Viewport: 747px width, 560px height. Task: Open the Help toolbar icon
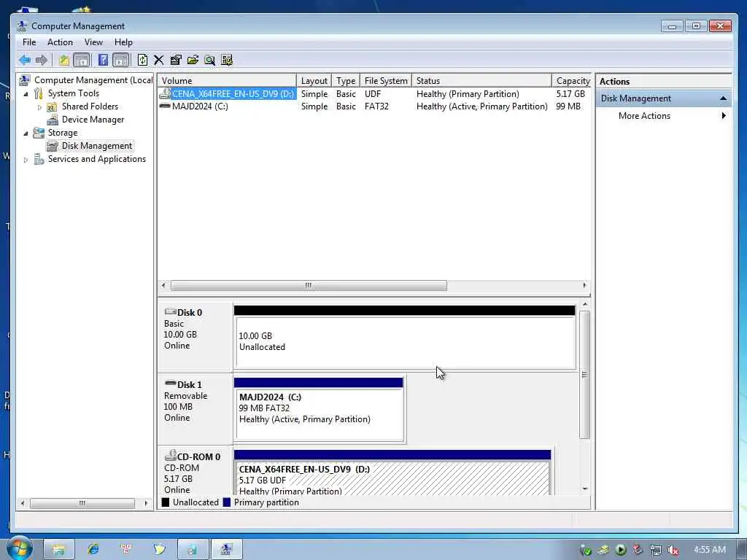(103, 60)
